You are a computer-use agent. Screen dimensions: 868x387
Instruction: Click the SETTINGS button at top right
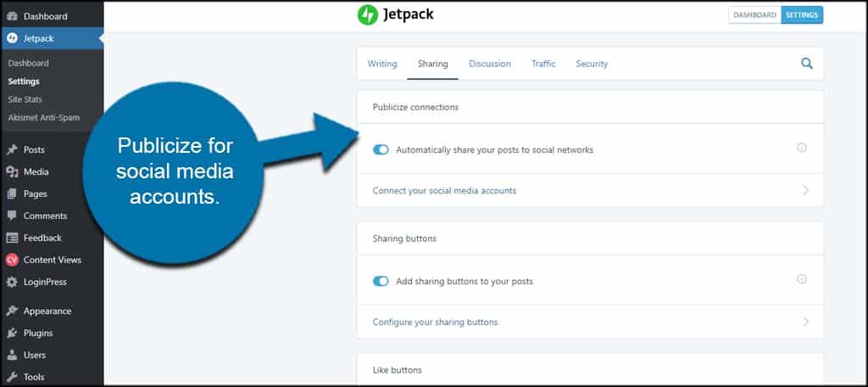point(802,15)
